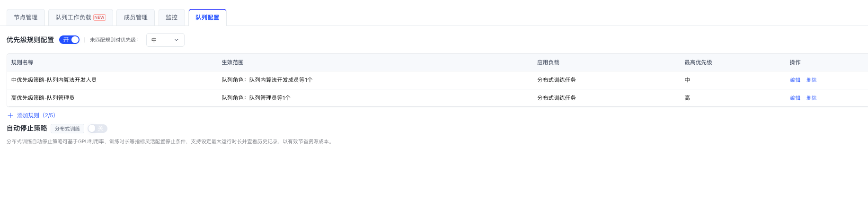This screenshot has height=208, width=868.
Task: Select the 高优先级策略-队列管理员 rule name cell
Action: pyautogui.click(x=43, y=98)
